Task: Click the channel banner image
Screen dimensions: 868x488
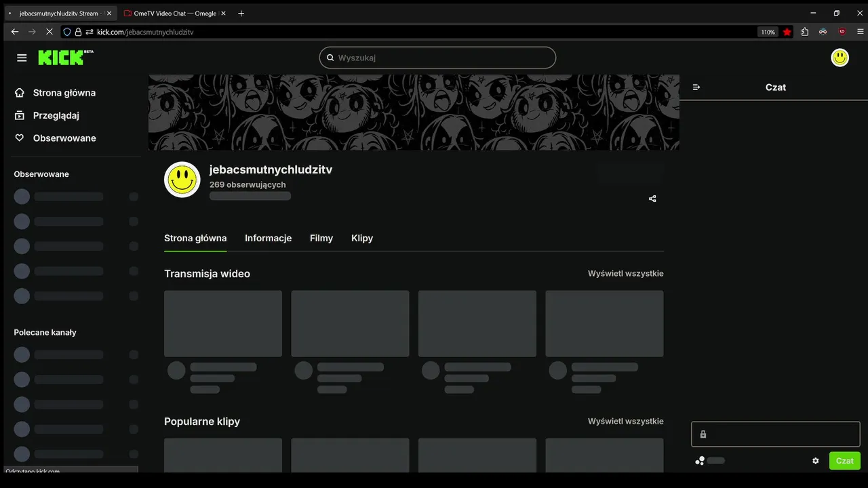Action: (x=414, y=113)
